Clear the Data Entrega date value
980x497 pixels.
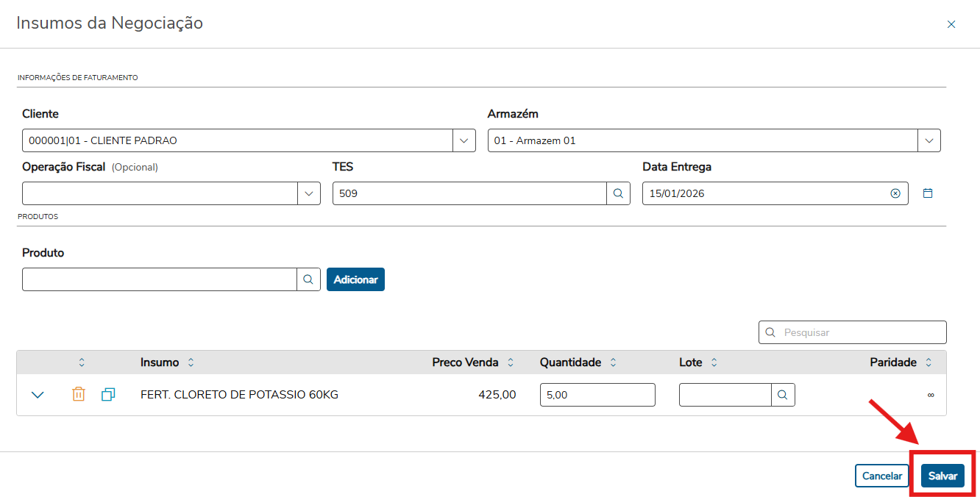(895, 193)
